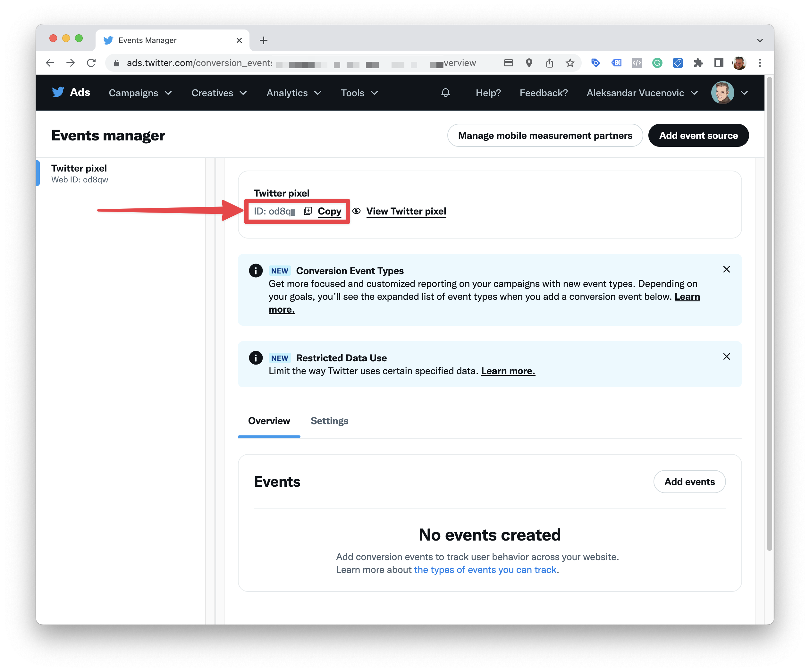Select the Events Manager browser tab

click(x=173, y=40)
